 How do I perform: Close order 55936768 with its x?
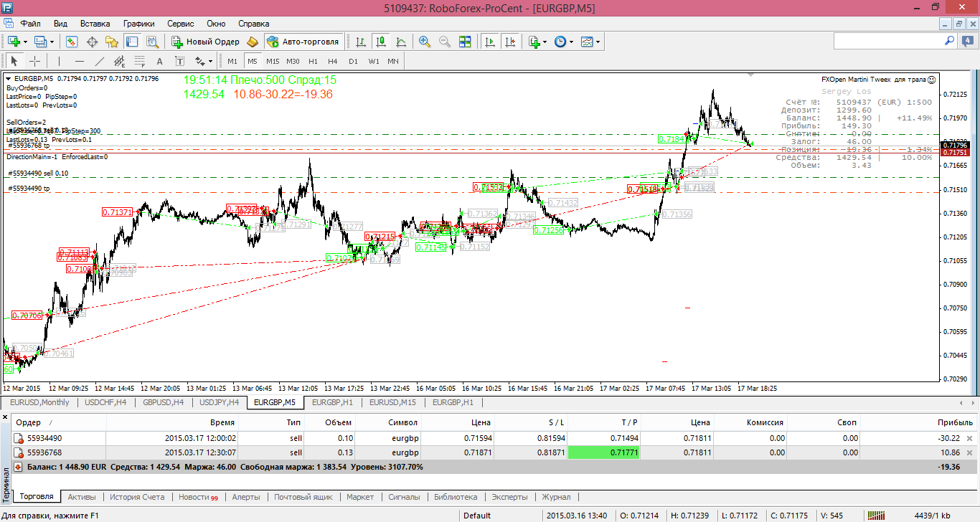click(x=969, y=452)
